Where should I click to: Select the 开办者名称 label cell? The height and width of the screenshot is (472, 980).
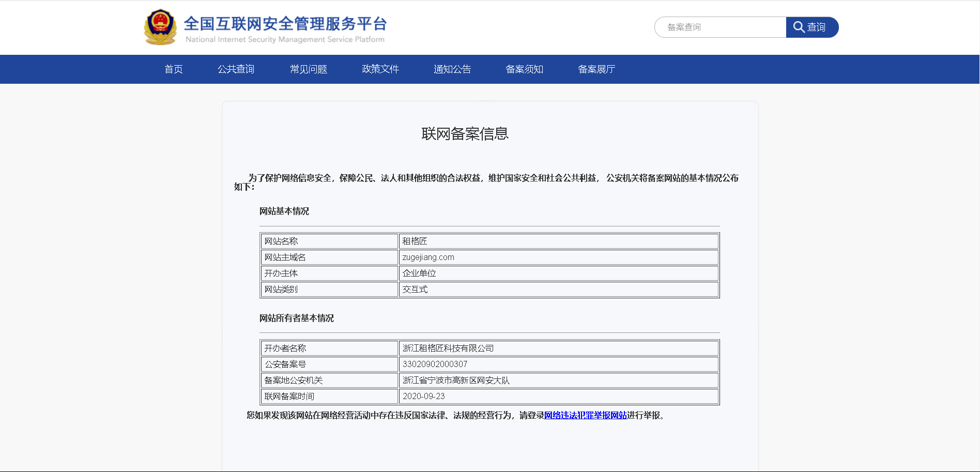click(329, 348)
